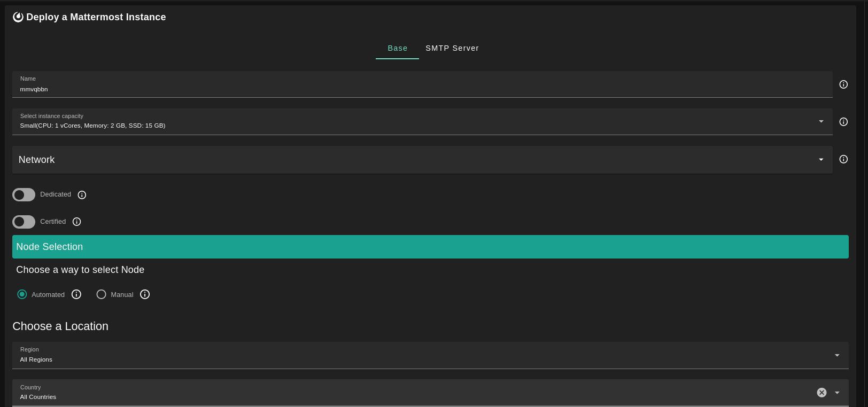Viewport: 868px width, 407px height.
Task: Click info icon next to Manual option
Action: coord(145,294)
